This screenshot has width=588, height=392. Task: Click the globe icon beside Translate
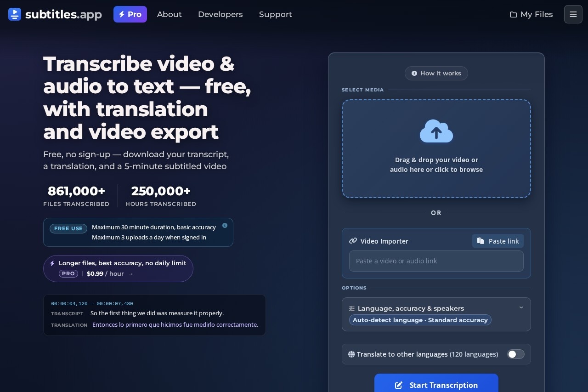pos(351,354)
